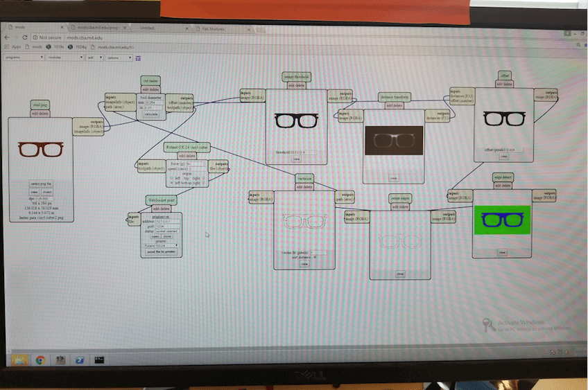
Task: Select the right bottom origin radio button
Action: (x=204, y=183)
